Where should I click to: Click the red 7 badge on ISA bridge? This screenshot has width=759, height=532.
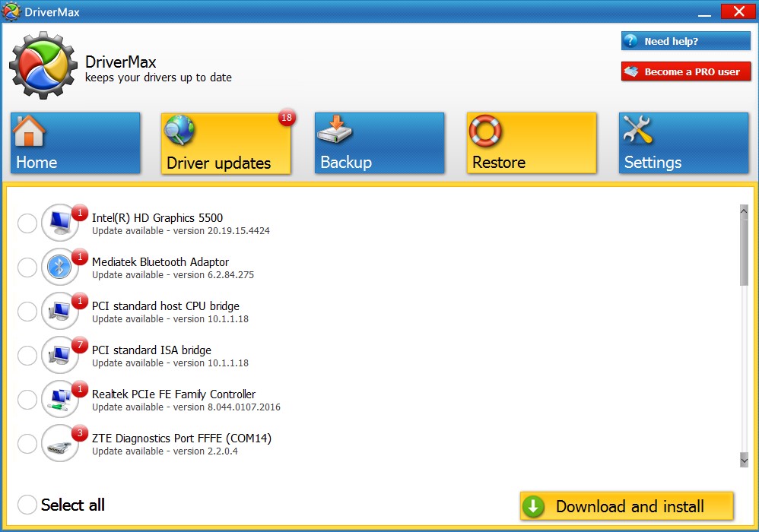tap(80, 345)
